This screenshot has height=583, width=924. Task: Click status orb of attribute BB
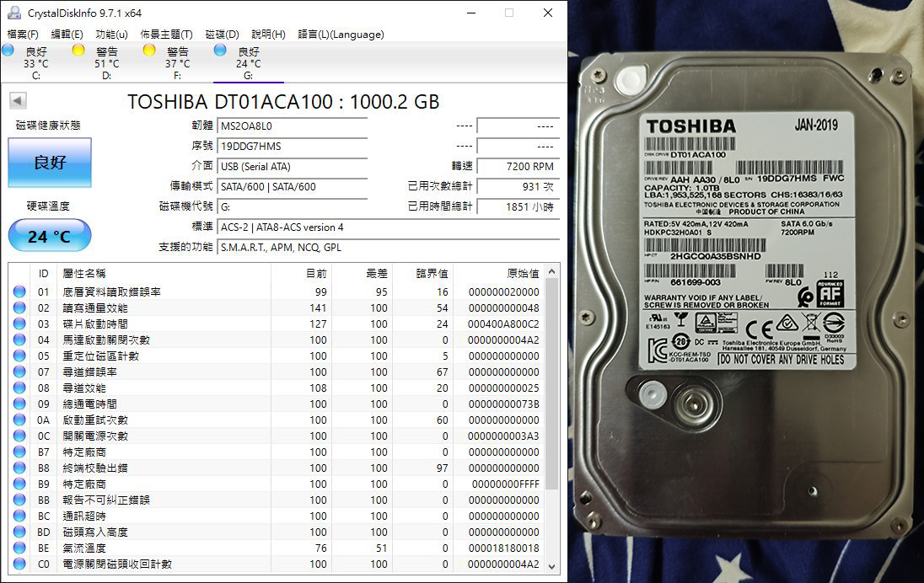tap(19, 500)
